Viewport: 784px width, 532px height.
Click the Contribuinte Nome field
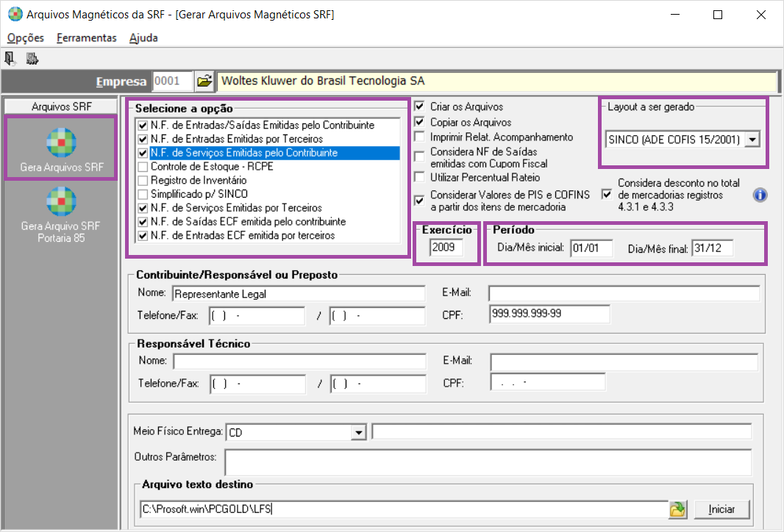299,294
